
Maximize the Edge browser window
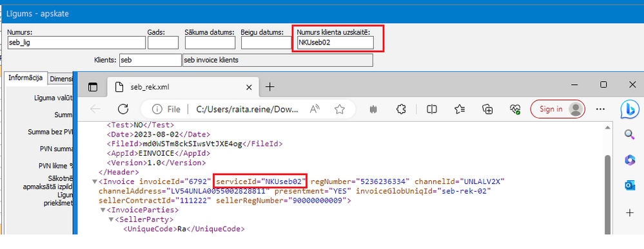pyautogui.click(x=603, y=84)
